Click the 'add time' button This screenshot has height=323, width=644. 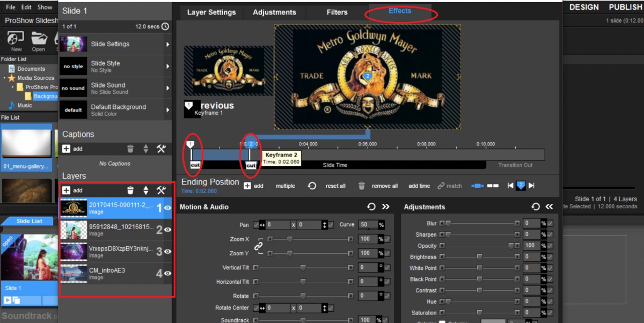[x=419, y=186]
